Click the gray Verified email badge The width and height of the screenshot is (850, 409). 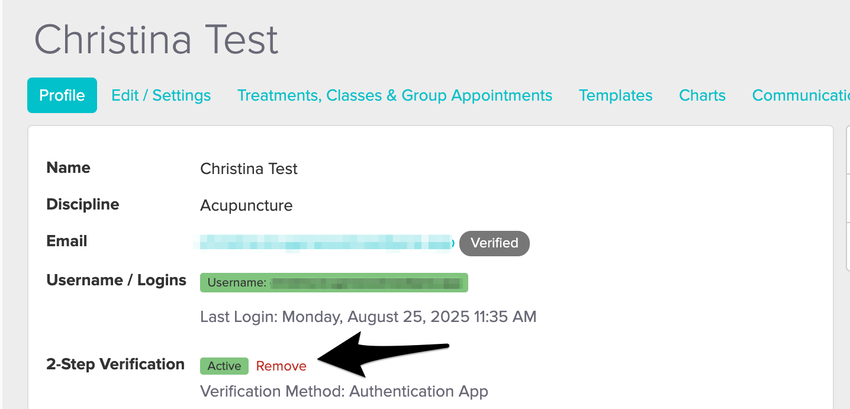pos(494,242)
